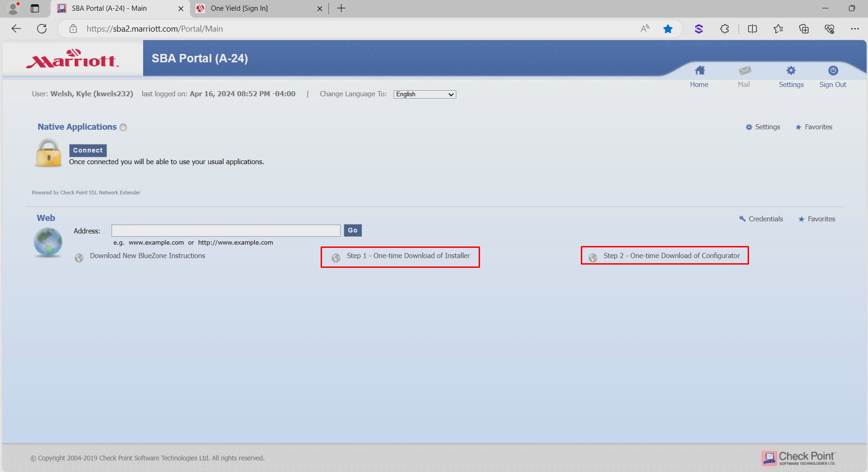Open Native Applications Settings link

coord(768,127)
